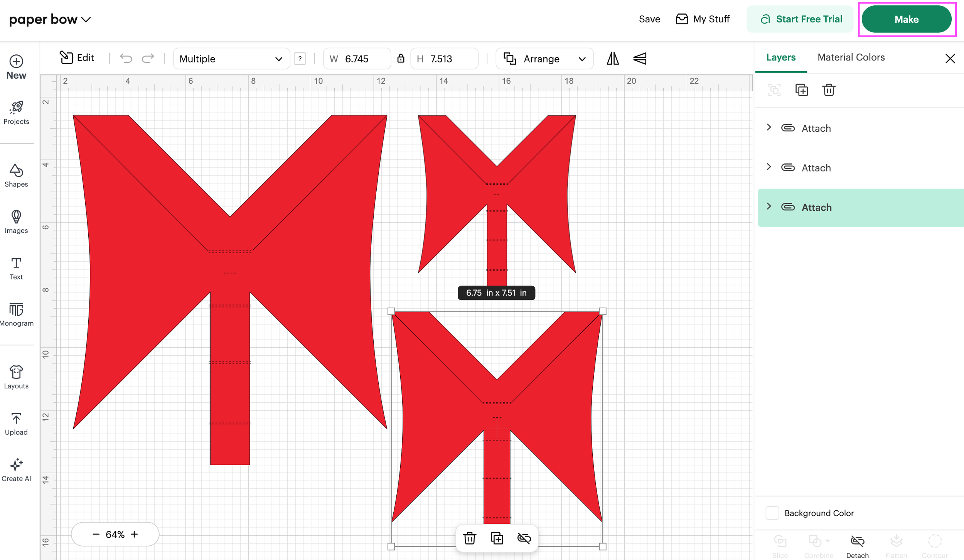The width and height of the screenshot is (964, 560).
Task: Select the Text tool
Action: (16, 268)
